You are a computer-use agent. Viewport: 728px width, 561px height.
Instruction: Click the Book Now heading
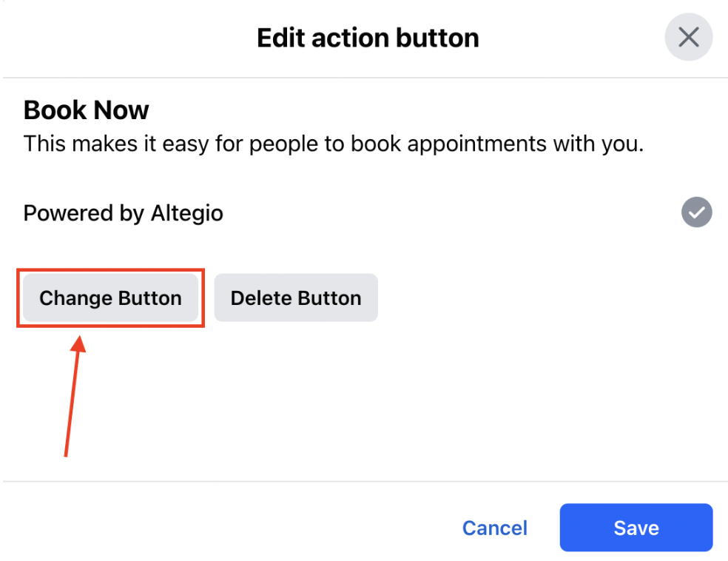87,110
